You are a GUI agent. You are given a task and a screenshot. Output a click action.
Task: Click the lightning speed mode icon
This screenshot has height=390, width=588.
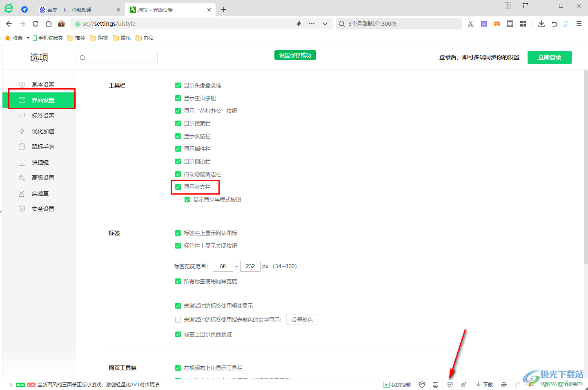click(299, 24)
